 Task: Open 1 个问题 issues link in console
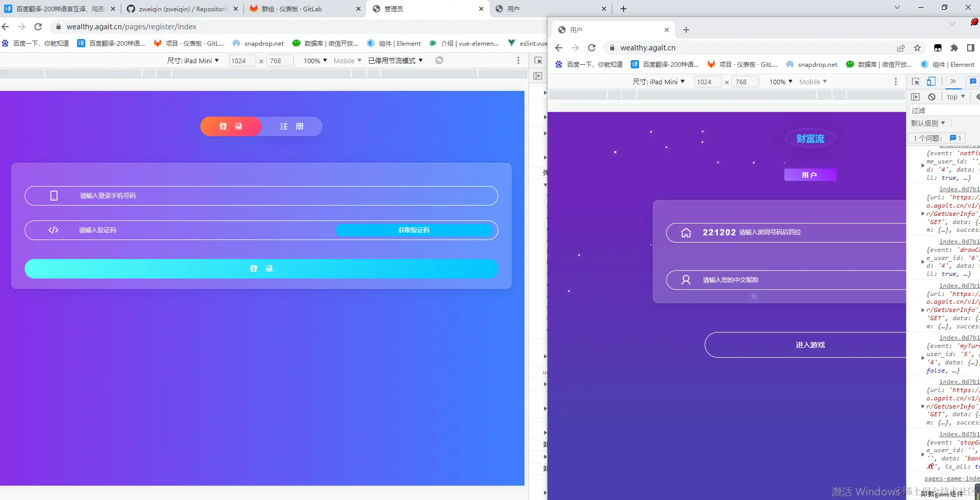click(x=937, y=138)
